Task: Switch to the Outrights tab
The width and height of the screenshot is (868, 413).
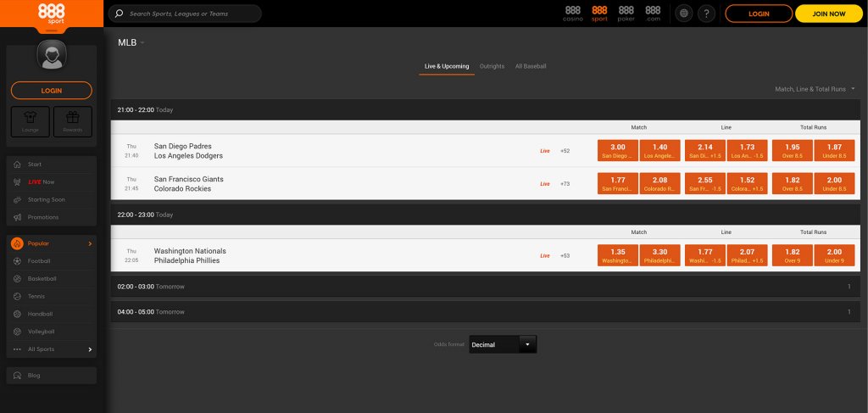Action: pos(492,66)
